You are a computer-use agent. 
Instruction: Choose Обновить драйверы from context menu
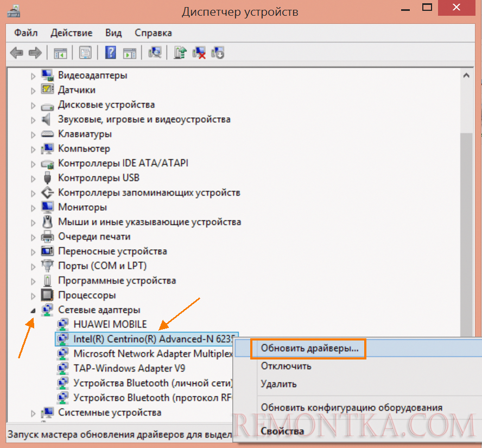coord(309,349)
